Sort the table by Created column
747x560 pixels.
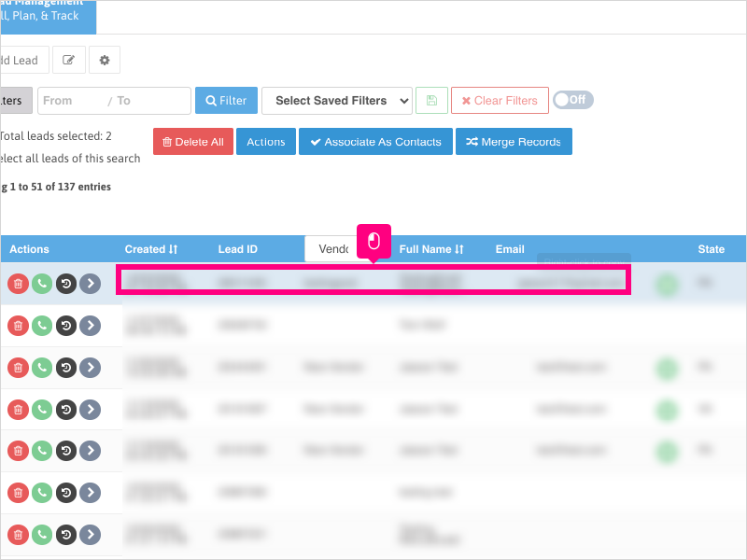(151, 249)
